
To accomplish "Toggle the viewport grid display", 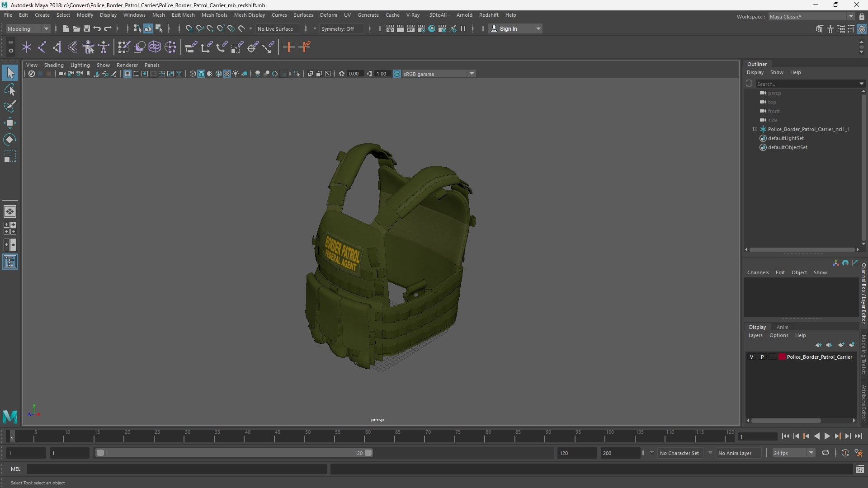I will pyautogui.click(x=127, y=74).
